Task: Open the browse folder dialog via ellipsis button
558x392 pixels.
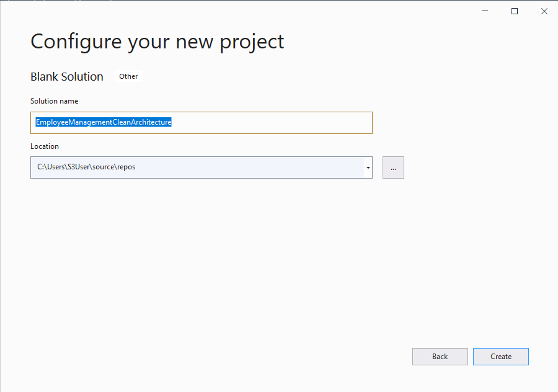Action: [393, 167]
